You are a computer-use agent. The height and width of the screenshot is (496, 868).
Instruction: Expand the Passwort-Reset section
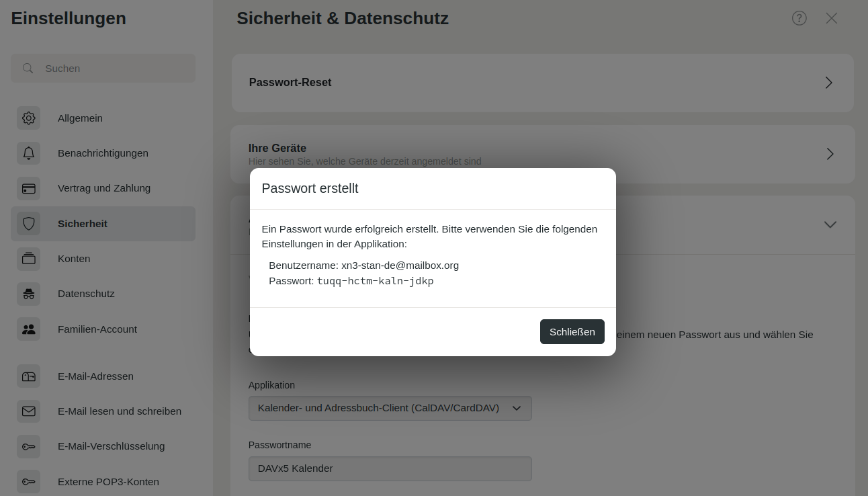[x=829, y=83]
